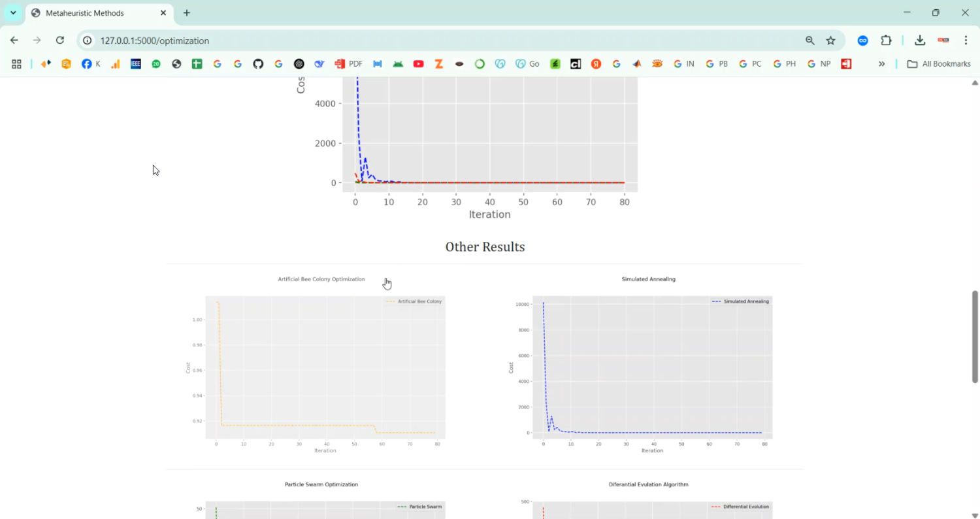Click the Facebook bookmark labeled K
Screen dimensions: 980x519
click(91, 64)
